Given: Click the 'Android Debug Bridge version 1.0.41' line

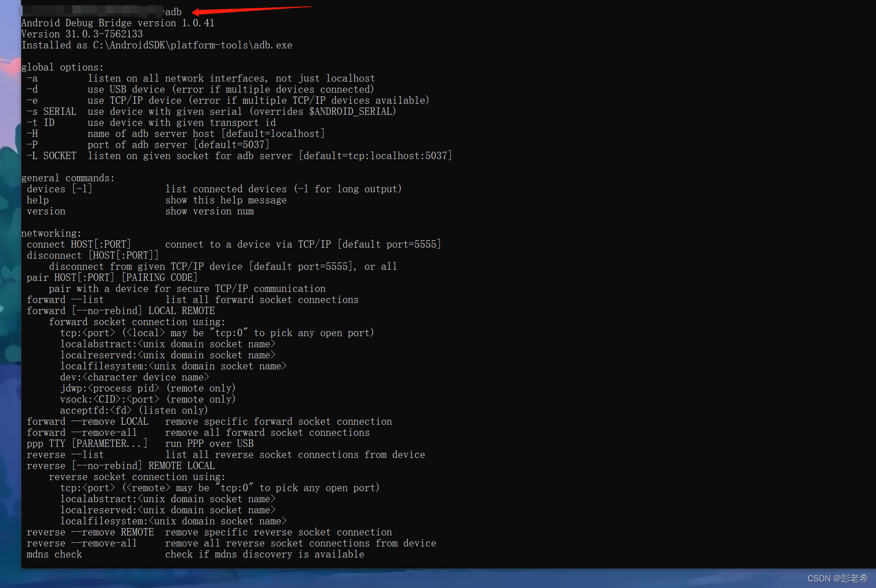Looking at the screenshot, I should (118, 23).
